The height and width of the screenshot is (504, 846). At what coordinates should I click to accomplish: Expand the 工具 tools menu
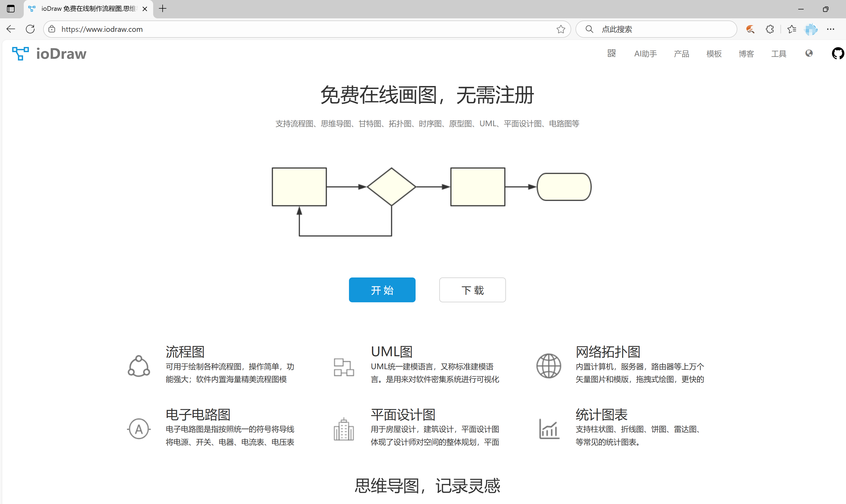[x=778, y=54]
